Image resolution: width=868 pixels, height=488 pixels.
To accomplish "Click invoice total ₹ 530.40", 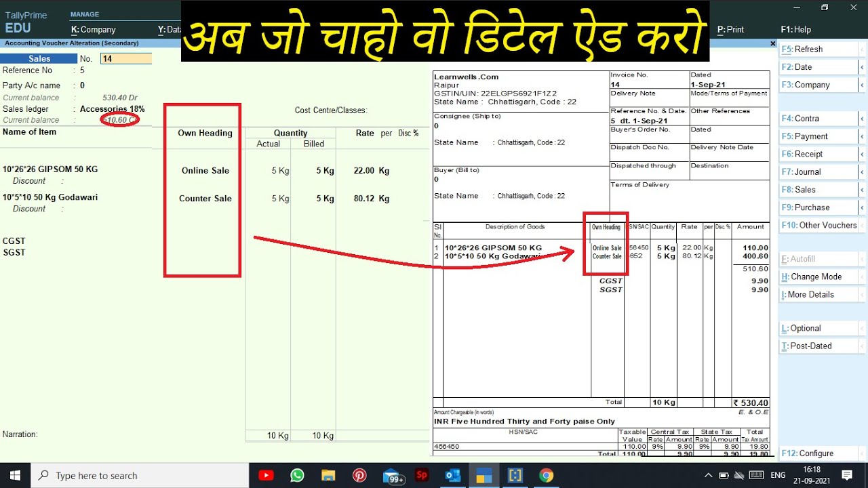I will click(x=751, y=403).
